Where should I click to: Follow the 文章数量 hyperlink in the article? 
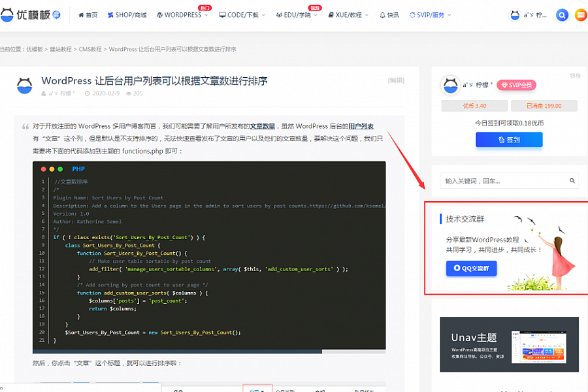tap(263, 126)
